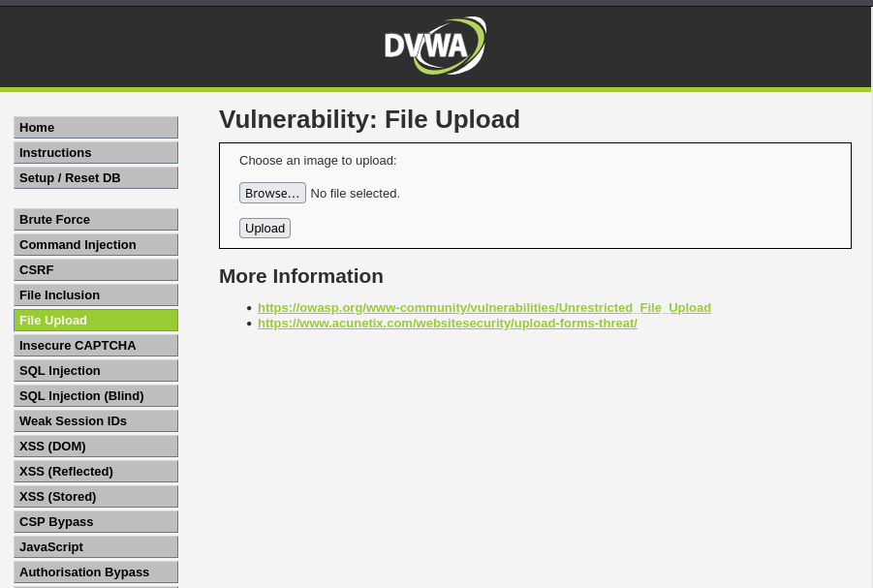
Task: Open the XSS (DOM) page
Action: point(95,447)
